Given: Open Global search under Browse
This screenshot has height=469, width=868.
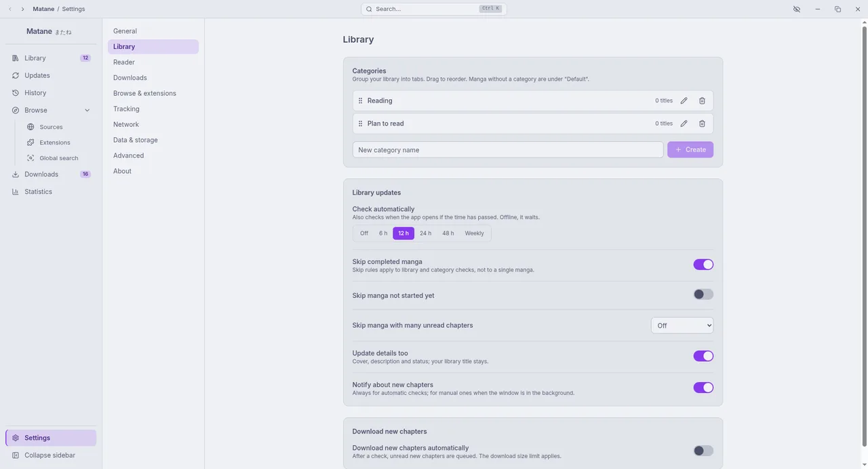Looking at the screenshot, I should pos(58,158).
